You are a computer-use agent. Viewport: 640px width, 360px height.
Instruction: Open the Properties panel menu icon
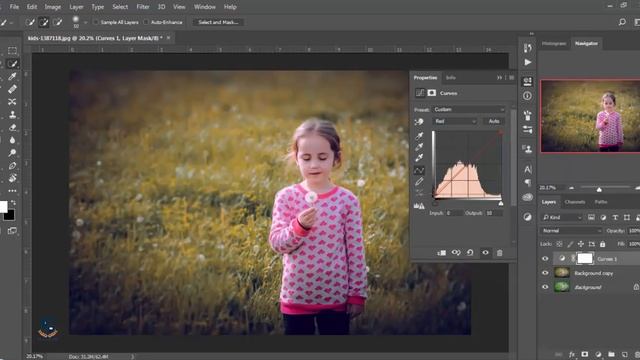click(x=511, y=78)
